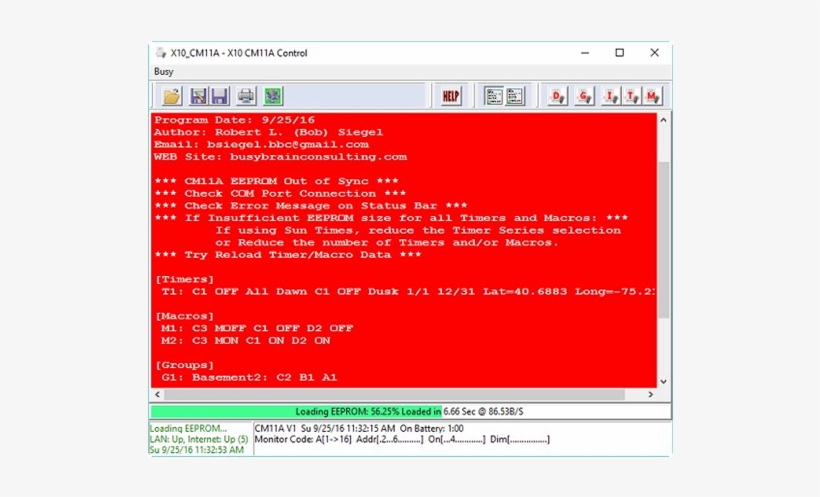The image size is (820, 497).
Task: Click the 'Email: bsiegel.bbc@gmail.com' line
Action: pyautogui.click(x=261, y=144)
